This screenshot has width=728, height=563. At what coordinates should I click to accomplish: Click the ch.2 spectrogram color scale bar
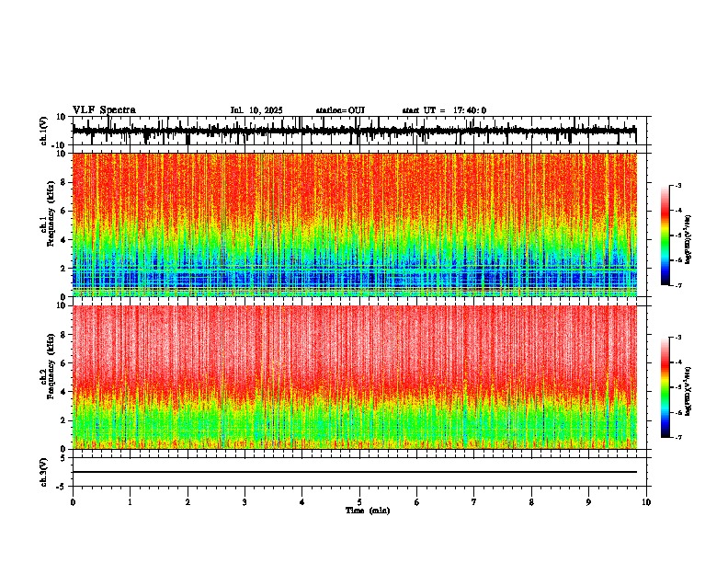click(665, 387)
